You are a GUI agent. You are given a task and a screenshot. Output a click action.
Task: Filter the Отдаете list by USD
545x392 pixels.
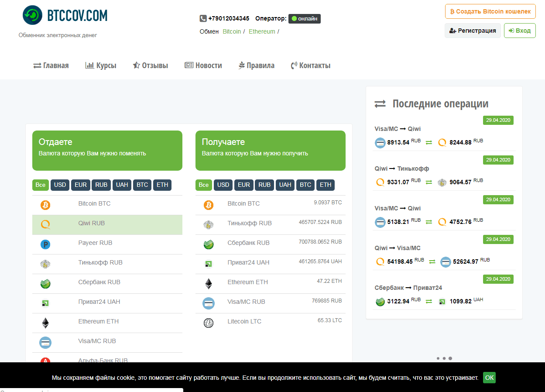click(60, 185)
